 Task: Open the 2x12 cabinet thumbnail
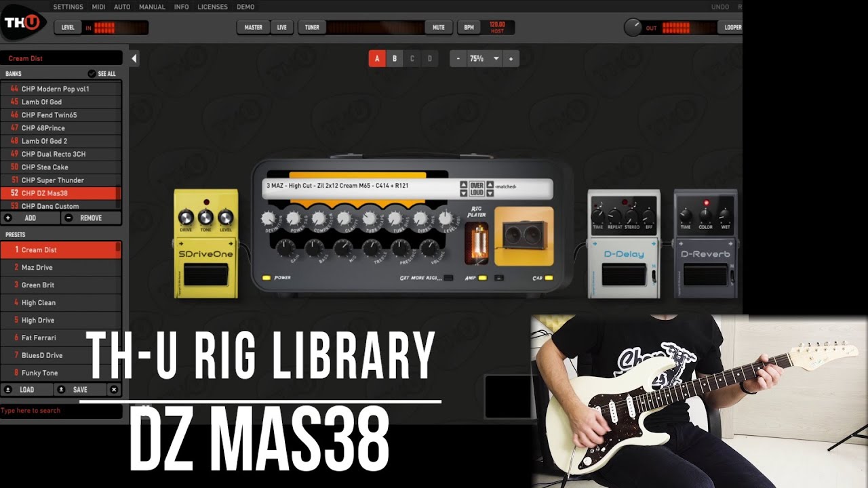click(524, 237)
